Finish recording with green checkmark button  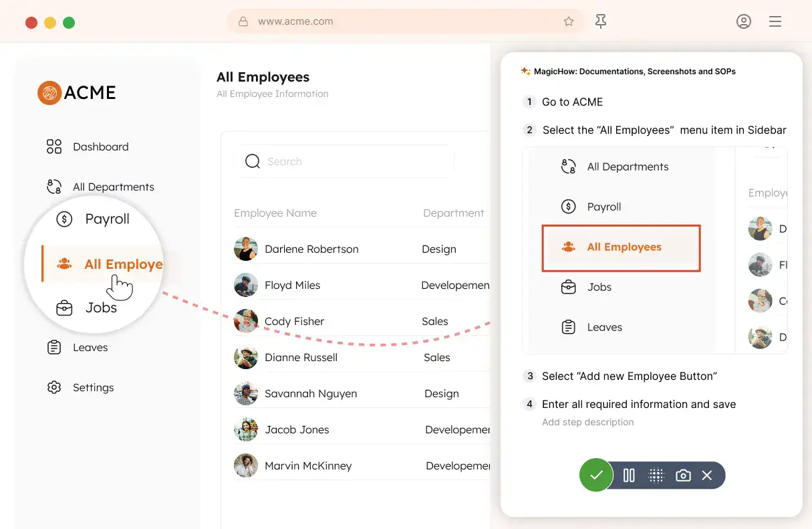[x=596, y=475]
